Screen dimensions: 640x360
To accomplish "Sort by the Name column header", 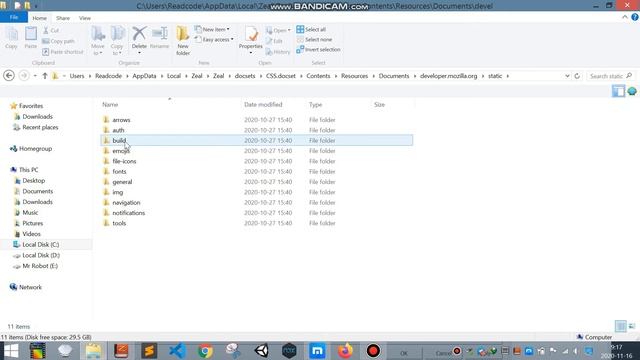I will pos(110,104).
